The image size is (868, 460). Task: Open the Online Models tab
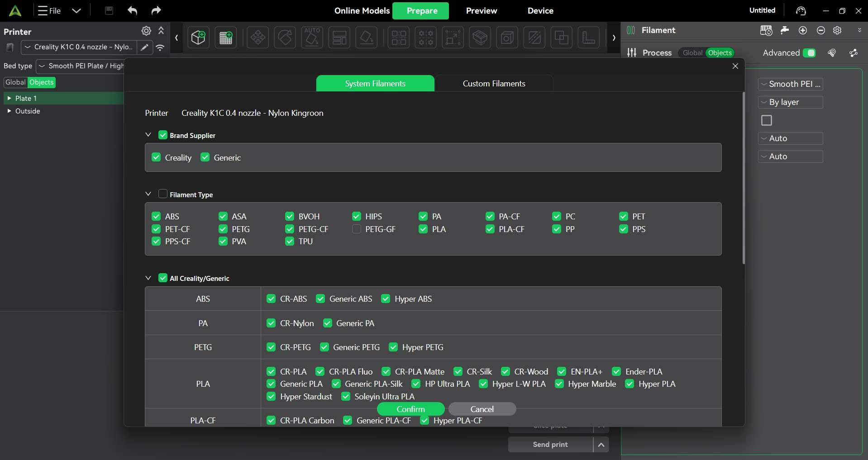click(362, 10)
